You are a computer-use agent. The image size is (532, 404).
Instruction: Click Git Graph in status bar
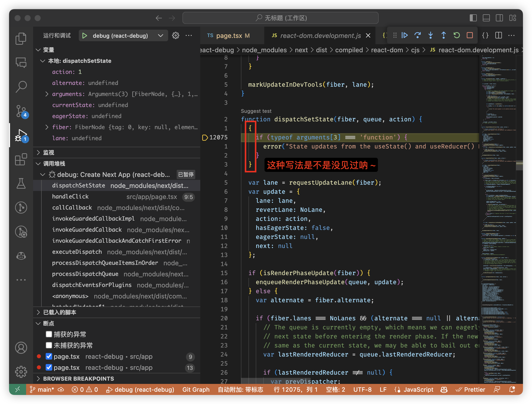196,389
